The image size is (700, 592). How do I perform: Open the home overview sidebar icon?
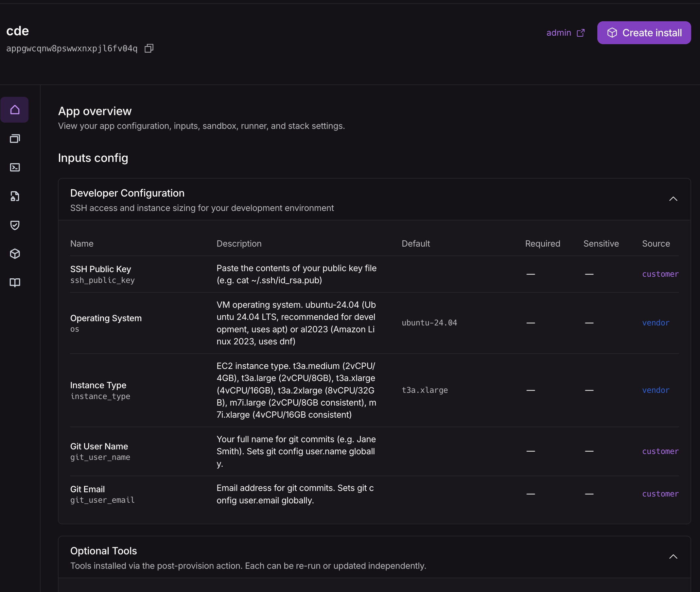pos(15,110)
